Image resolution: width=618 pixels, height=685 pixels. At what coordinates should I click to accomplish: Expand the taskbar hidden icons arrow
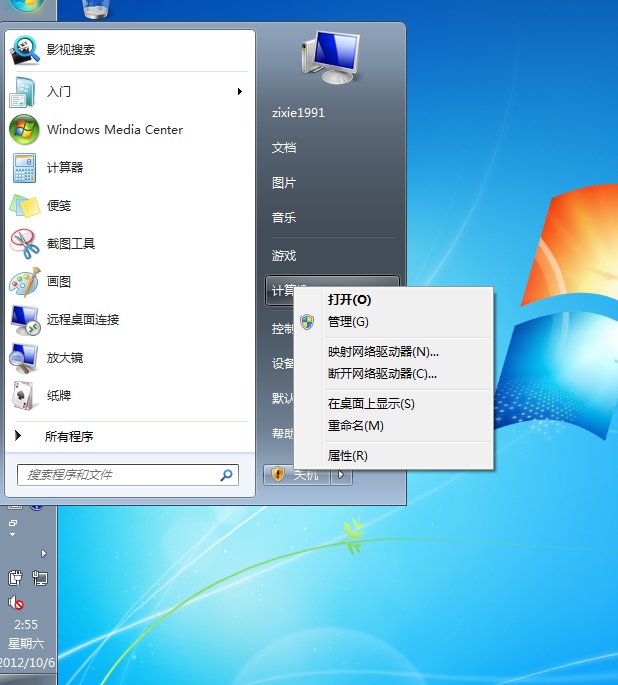click(43, 554)
